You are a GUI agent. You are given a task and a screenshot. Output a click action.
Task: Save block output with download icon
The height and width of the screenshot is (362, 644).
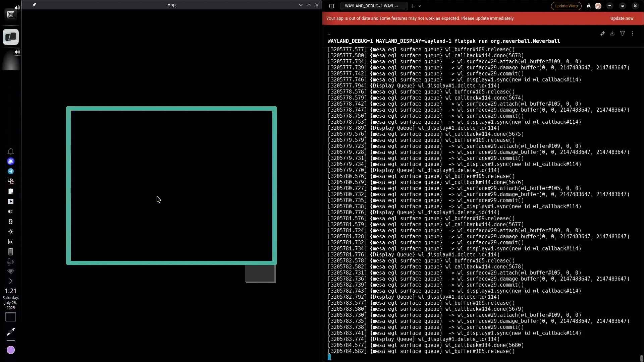(612, 34)
